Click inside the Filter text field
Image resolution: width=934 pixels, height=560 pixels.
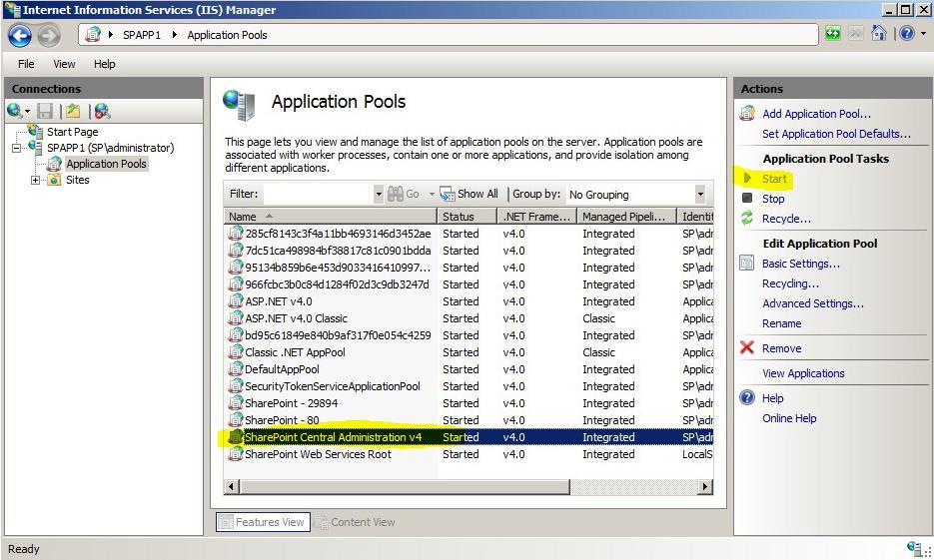(x=318, y=194)
